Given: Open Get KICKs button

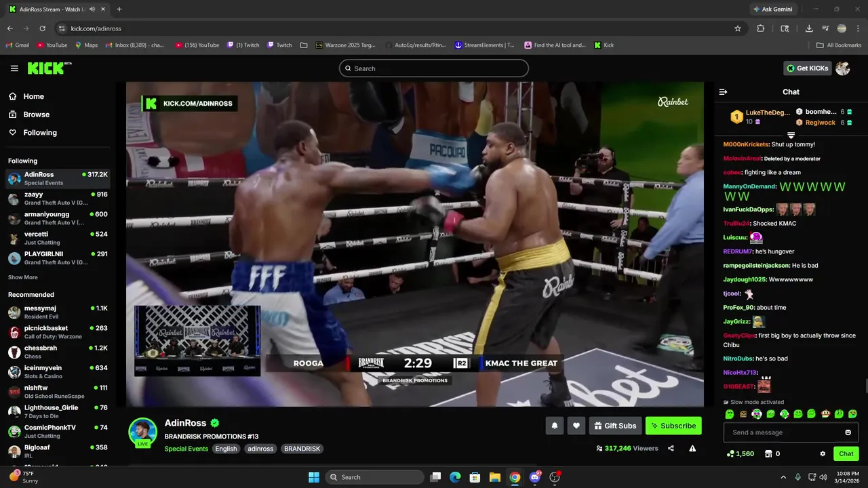Looking at the screenshot, I should [x=807, y=68].
